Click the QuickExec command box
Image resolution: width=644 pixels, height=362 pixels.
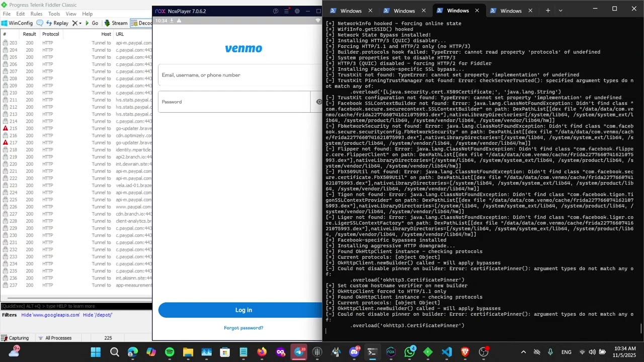click(x=76, y=306)
